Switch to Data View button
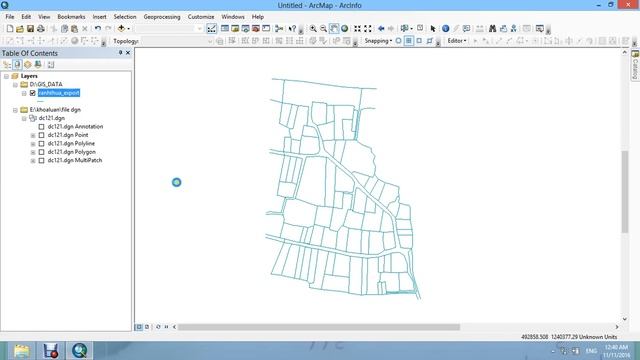 pos(139,327)
